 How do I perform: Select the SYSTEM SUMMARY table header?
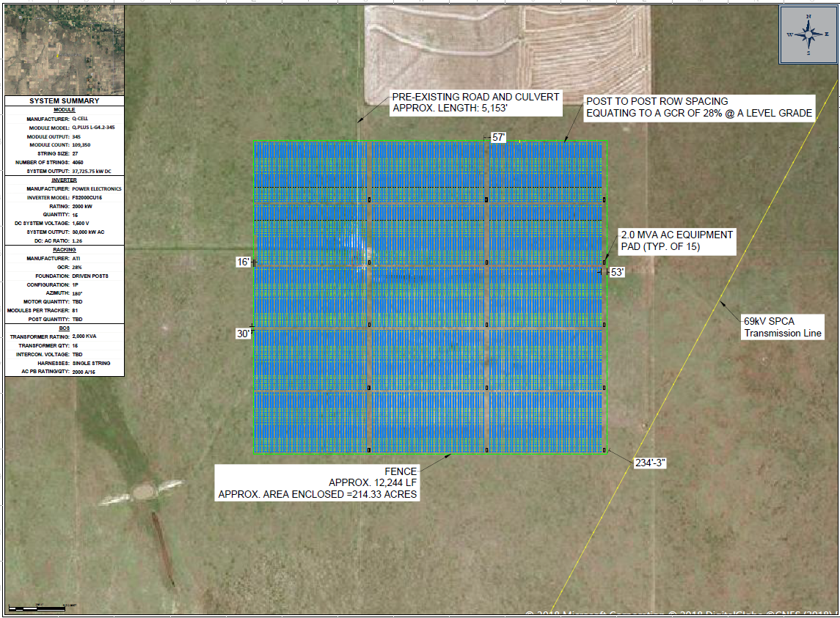(65, 101)
